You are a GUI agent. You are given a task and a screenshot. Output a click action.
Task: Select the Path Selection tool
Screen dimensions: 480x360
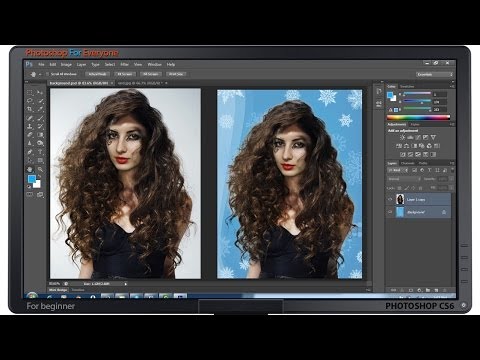[30, 161]
